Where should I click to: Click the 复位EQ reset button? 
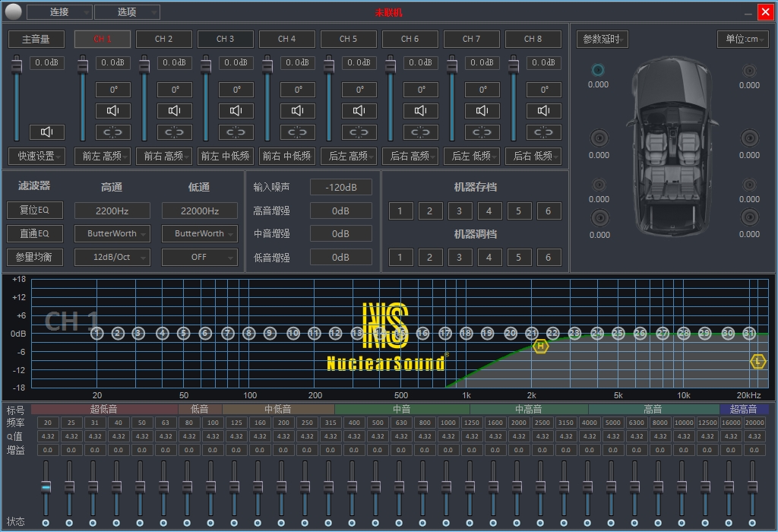pos(35,210)
